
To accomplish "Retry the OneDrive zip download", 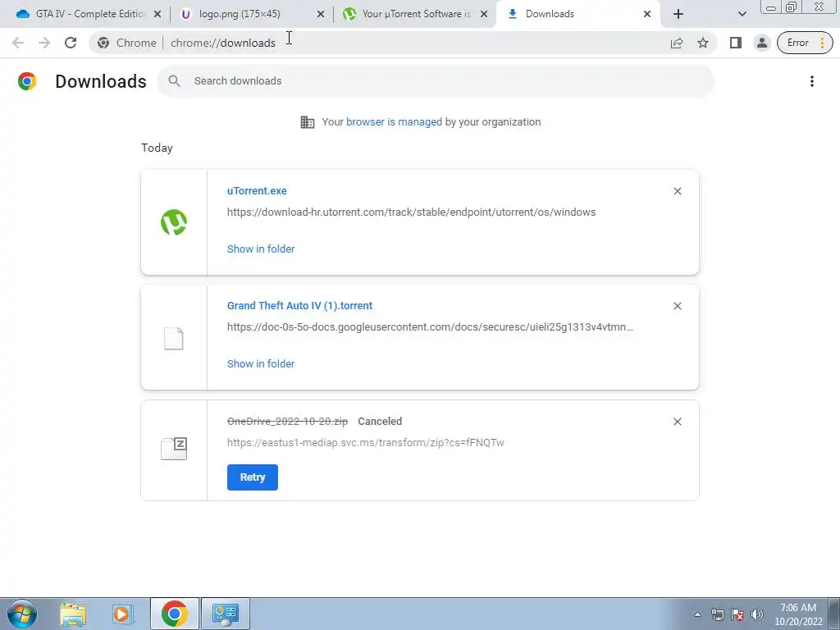I will pyautogui.click(x=253, y=477).
